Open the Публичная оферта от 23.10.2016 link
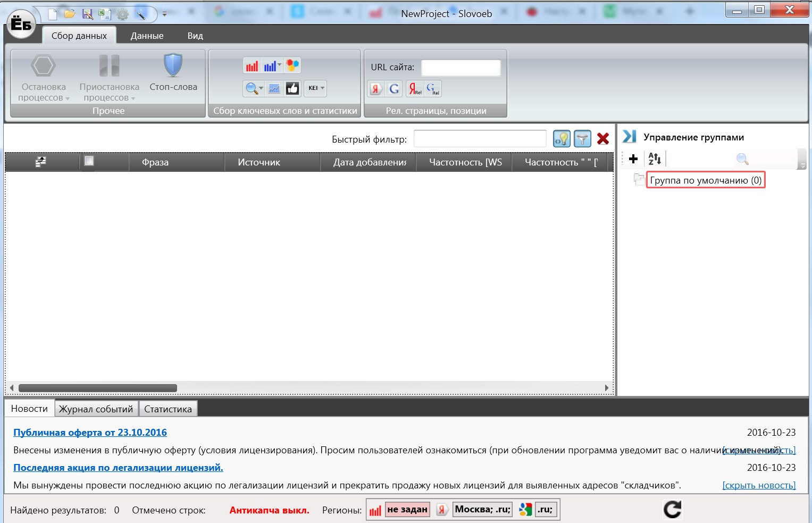This screenshot has width=812, height=523. [90, 433]
